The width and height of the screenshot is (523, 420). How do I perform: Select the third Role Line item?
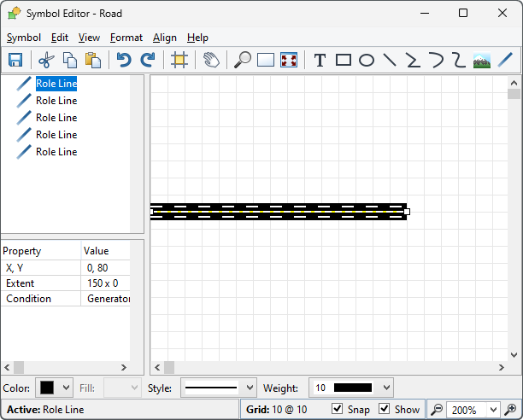click(x=56, y=118)
